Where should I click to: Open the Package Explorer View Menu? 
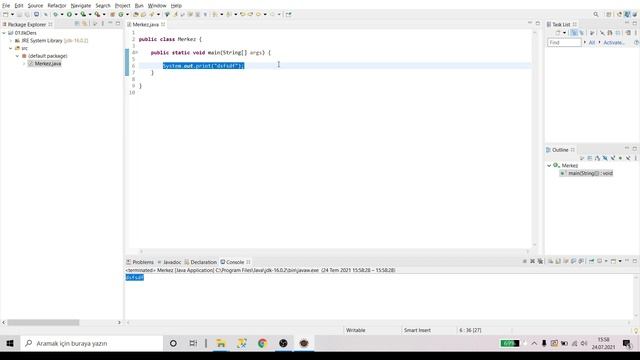[x=102, y=24]
